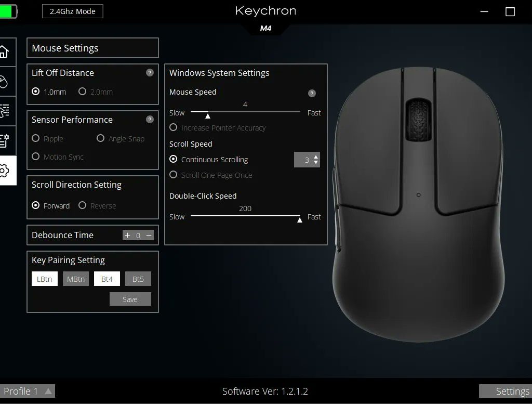Enable Angle Snap option

click(101, 138)
